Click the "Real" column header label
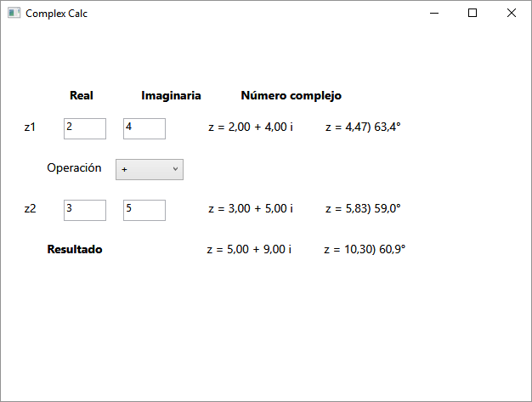 tap(82, 96)
